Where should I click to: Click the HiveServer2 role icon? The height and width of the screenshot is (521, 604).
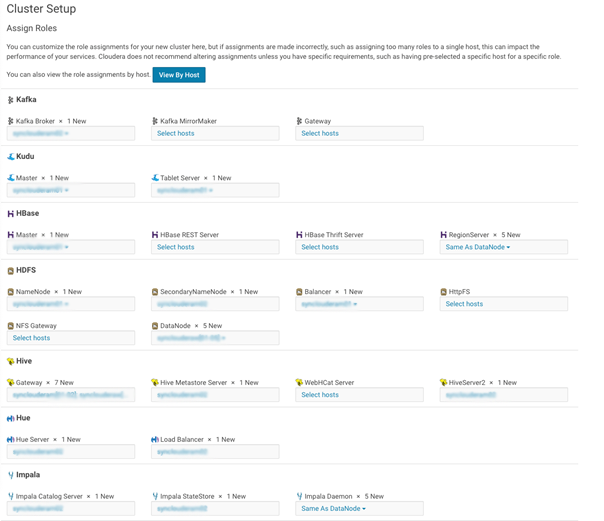click(444, 382)
